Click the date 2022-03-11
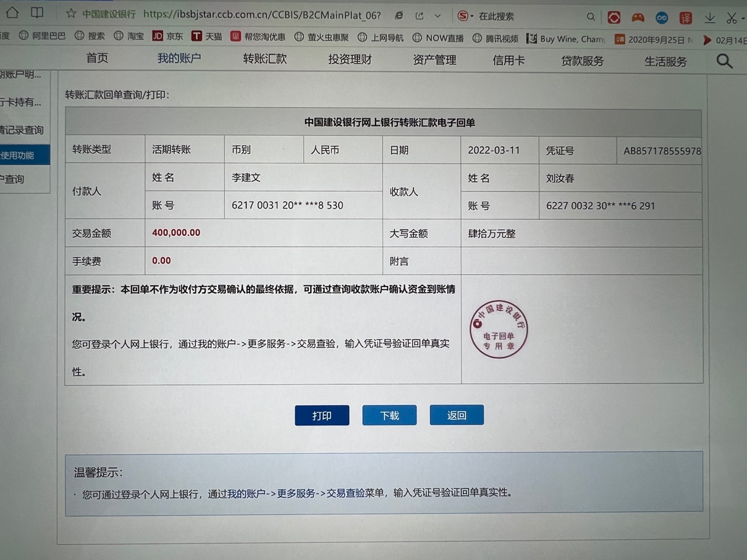747x560 pixels. pyautogui.click(x=494, y=151)
